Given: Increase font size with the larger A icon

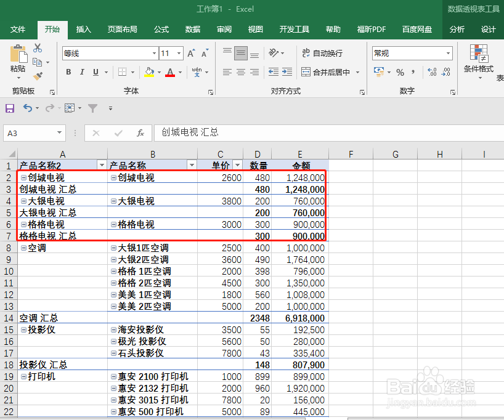Looking at the screenshot, I should 191,54.
